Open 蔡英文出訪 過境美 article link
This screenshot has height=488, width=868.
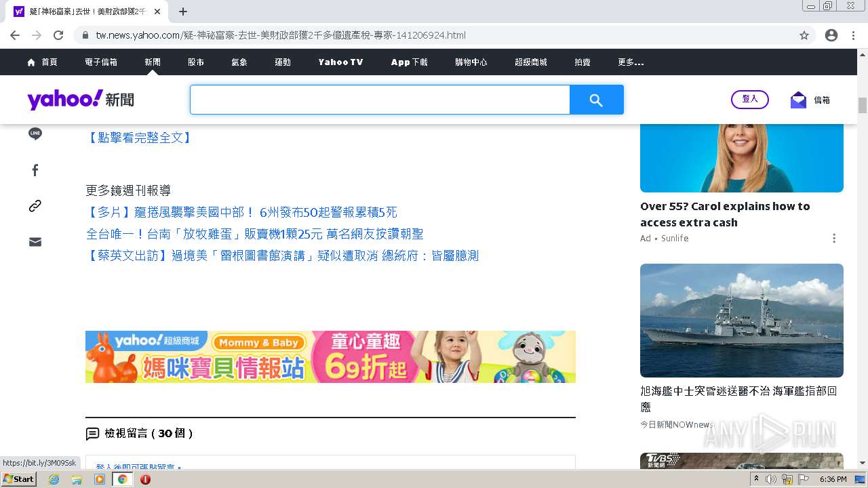coord(282,256)
